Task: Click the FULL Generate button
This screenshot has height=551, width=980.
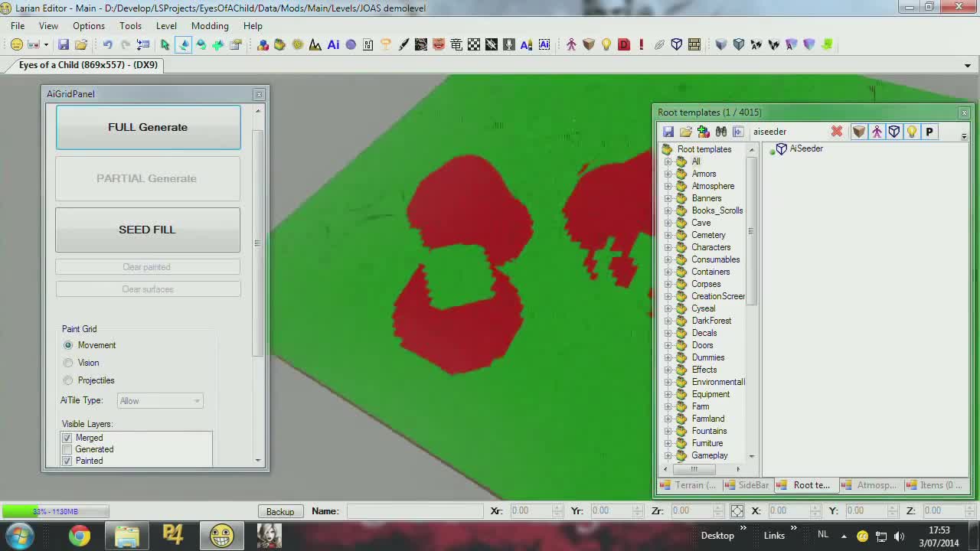Action: 148,127
